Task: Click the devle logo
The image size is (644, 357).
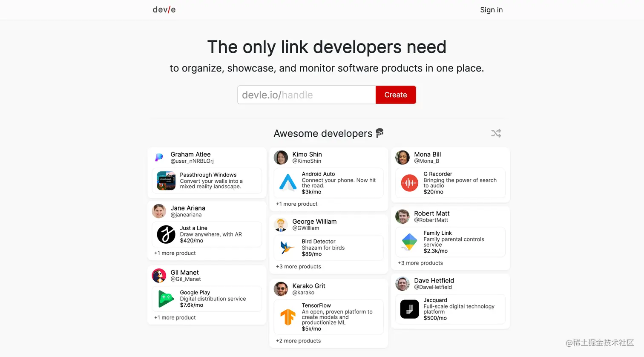Action: [164, 10]
